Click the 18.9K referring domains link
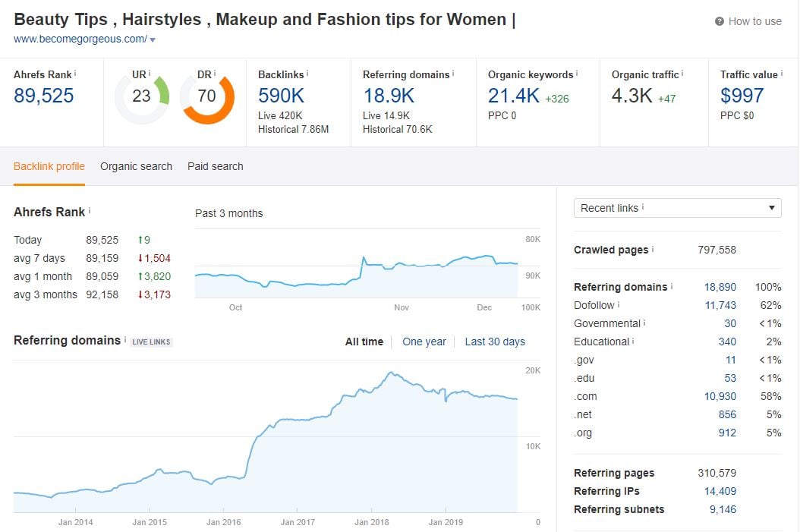The width and height of the screenshot is (800, 532). pos(389,96)
